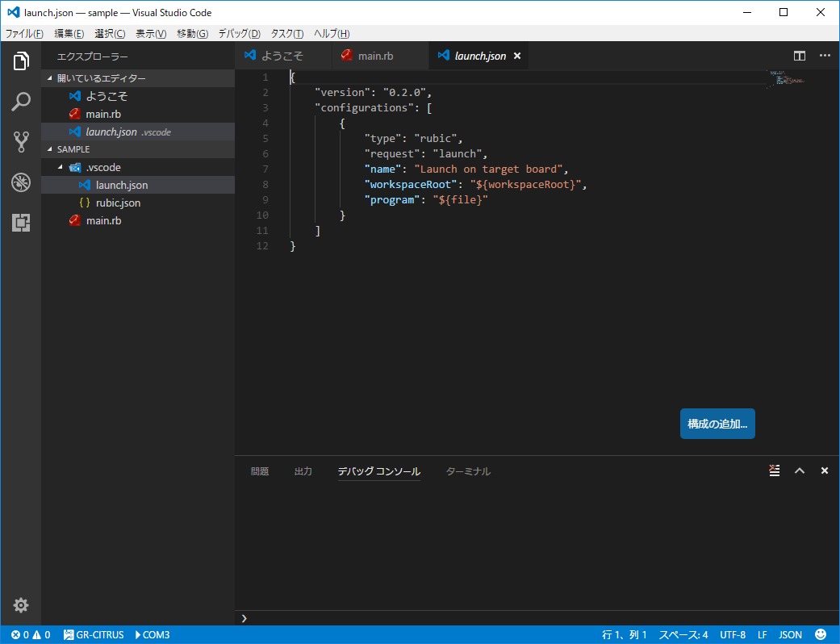Image resolution: width=840 pixels, height=644 pixels.
Task: Click the errors and warnings count
Action: click(x=31, y=635)
